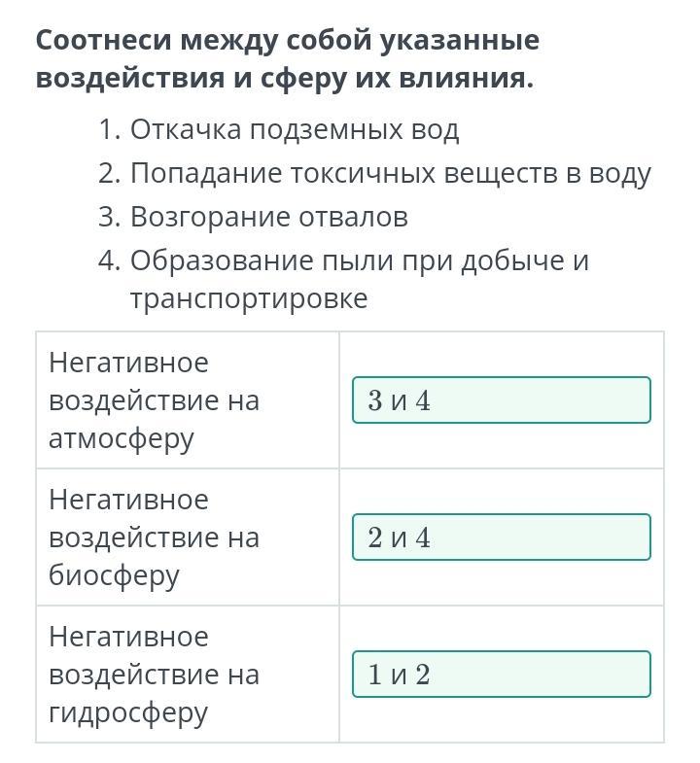Click the list number "3." marker
700x763 pixels.
click(108, 217)
